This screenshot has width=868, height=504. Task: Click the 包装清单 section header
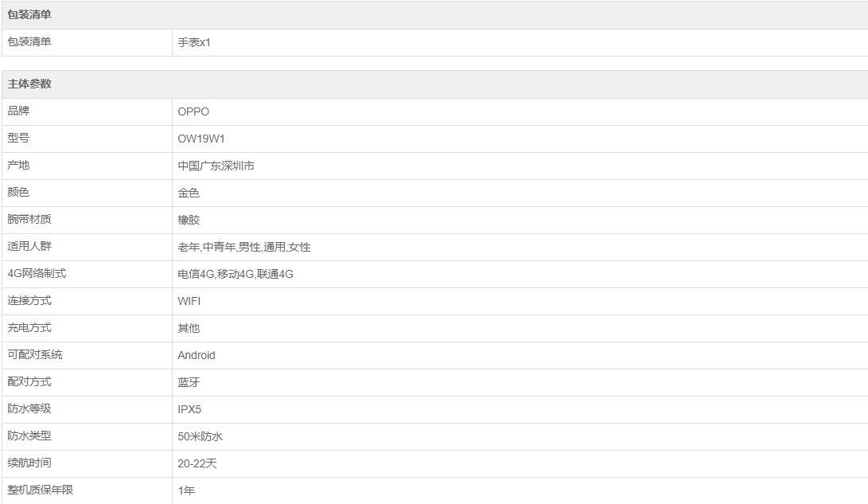tap(29, 15)
